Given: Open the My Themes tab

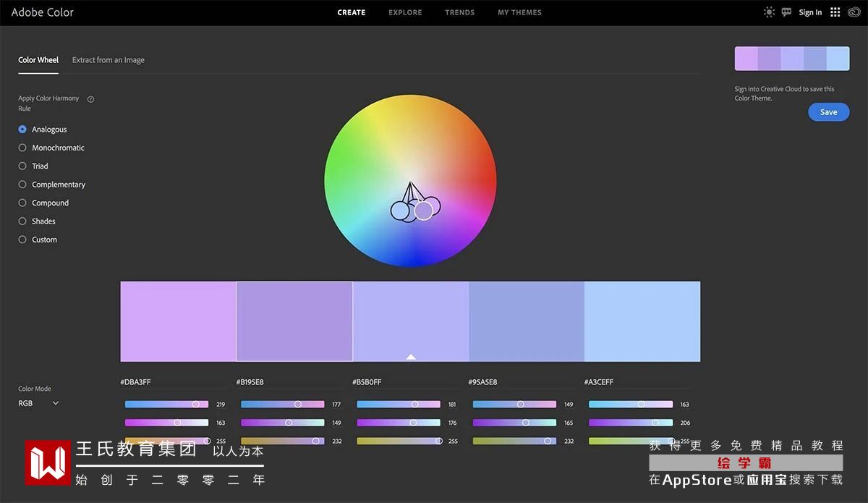Looking at the screenshot, I should [519, 12].
